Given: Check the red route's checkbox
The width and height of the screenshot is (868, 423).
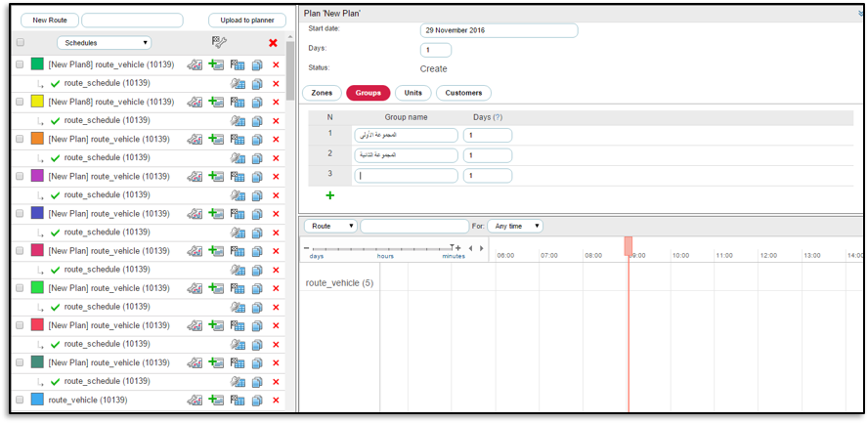Looking at the screenshot, I should click(20, 325).
